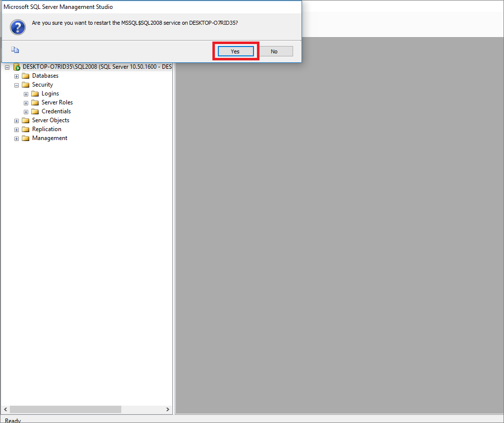The height and width of the screenshot is (423, 504).
Task: Click the Logins folder icon
Action: [35, 94]
